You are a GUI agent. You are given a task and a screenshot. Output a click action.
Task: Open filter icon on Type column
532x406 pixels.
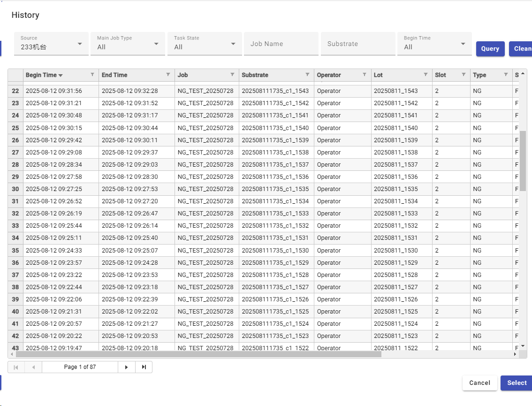pyautogui.click(x=506, y=75)
